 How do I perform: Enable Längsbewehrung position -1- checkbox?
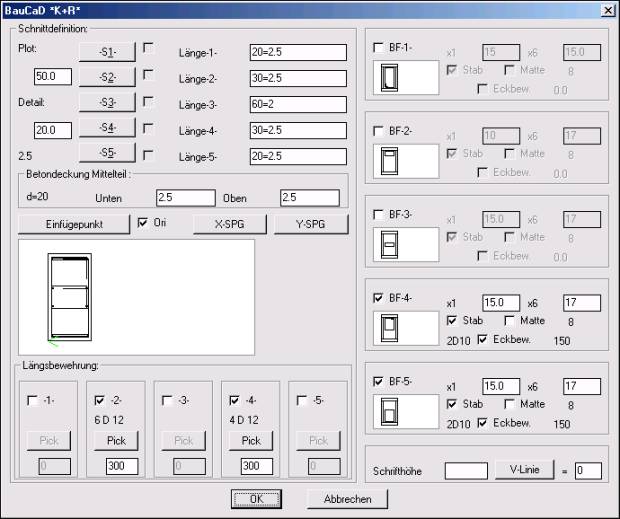click(32, 400)
